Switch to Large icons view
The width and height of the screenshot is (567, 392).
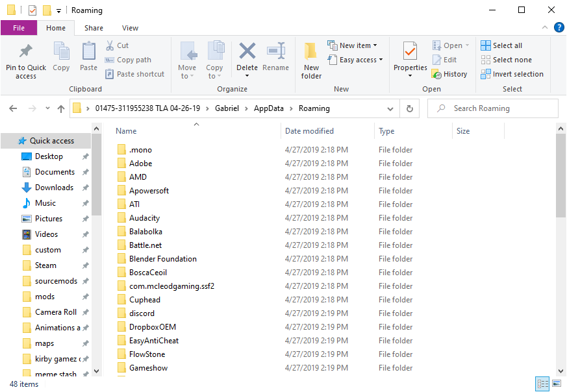(x=557, y=384)
